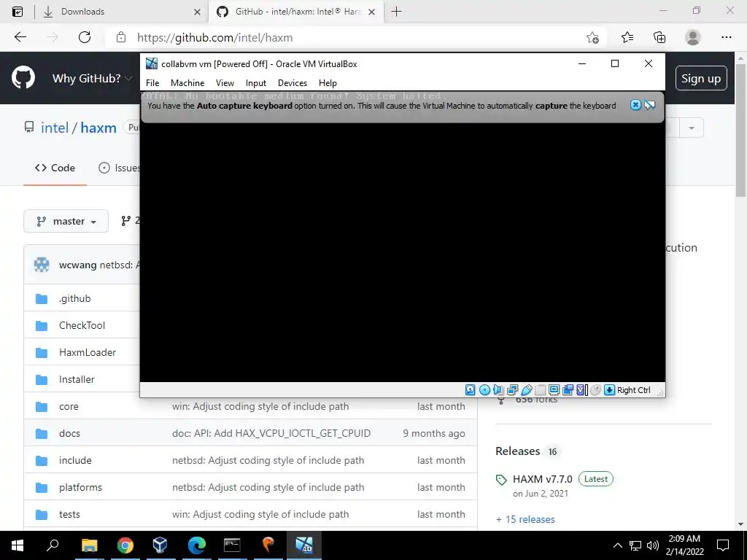Expand the Why GitHub? dropdown

click(x=92, y=78)
